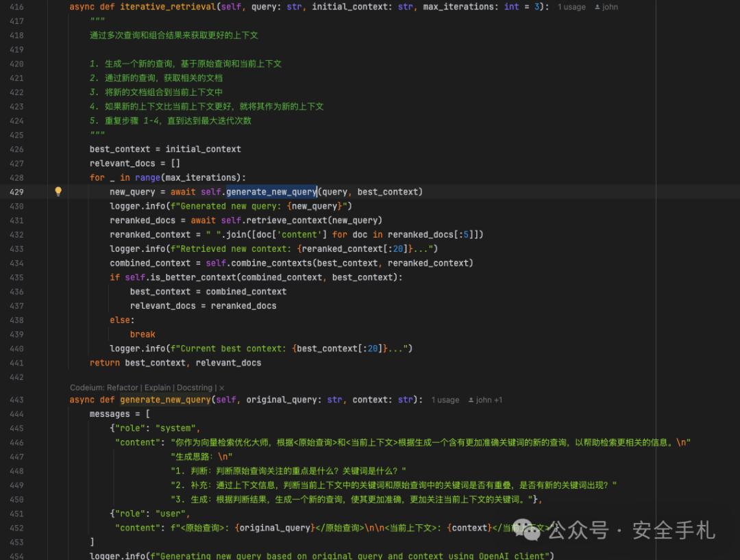Click the 'return best_context, relevant_docs' line
Image resolution: width=740 pixels, height=560 pixels.
pyautogui.click(x=175, y=363)
